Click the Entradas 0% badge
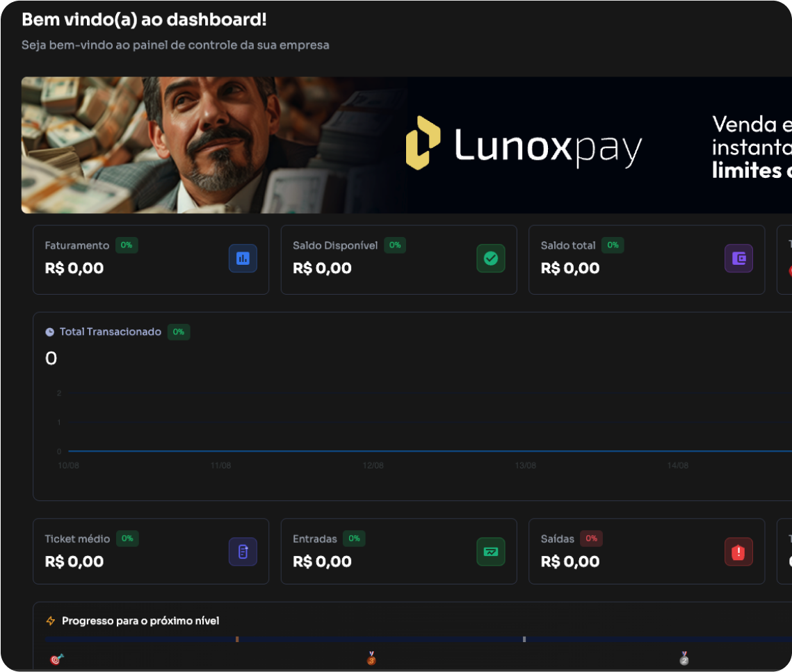 click(x=354, y=539)
